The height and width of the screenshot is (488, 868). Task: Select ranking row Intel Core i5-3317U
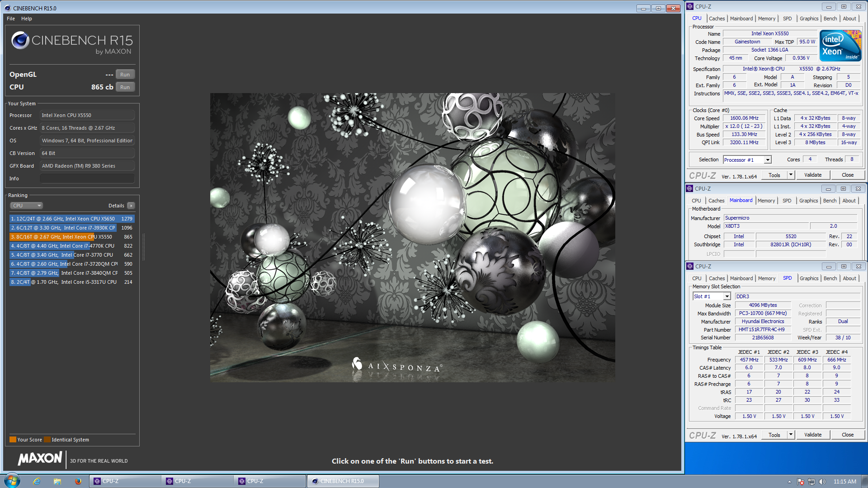(72, 282)
